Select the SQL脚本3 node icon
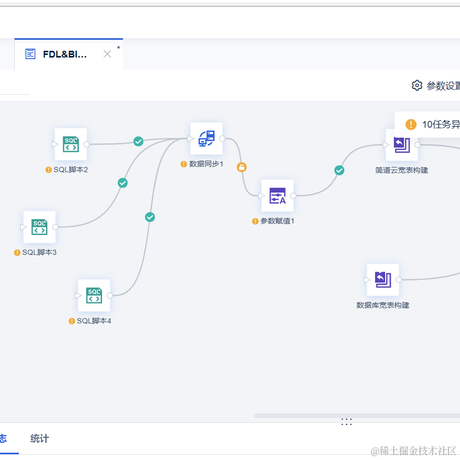 (x=39, y=227)
